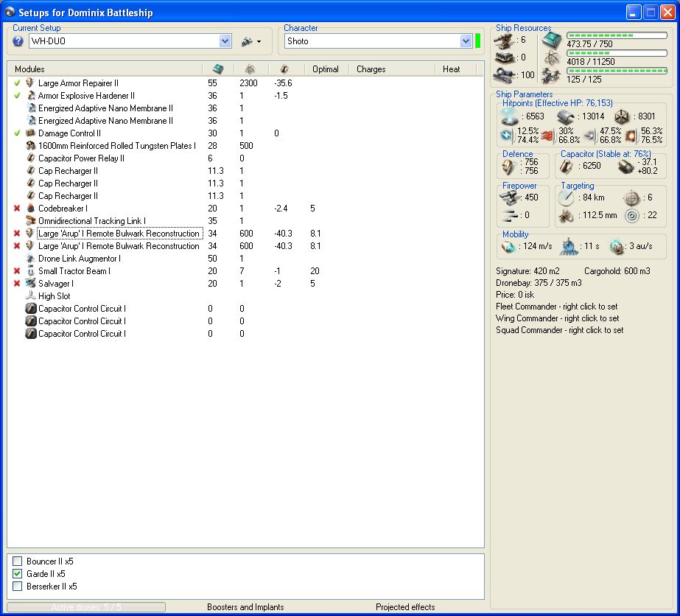The image size is (680, 616).
Task: Select the Capacitor Power Relay II row
Action: pos(245,158)
